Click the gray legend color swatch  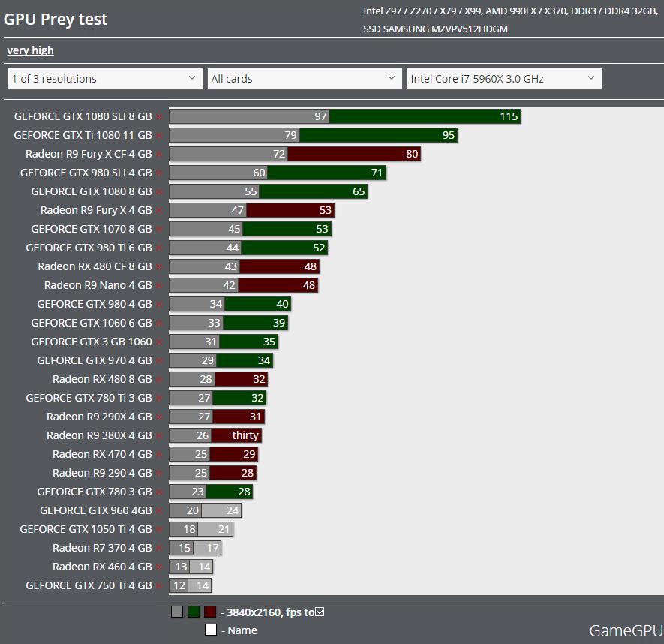tap(177, 612)
